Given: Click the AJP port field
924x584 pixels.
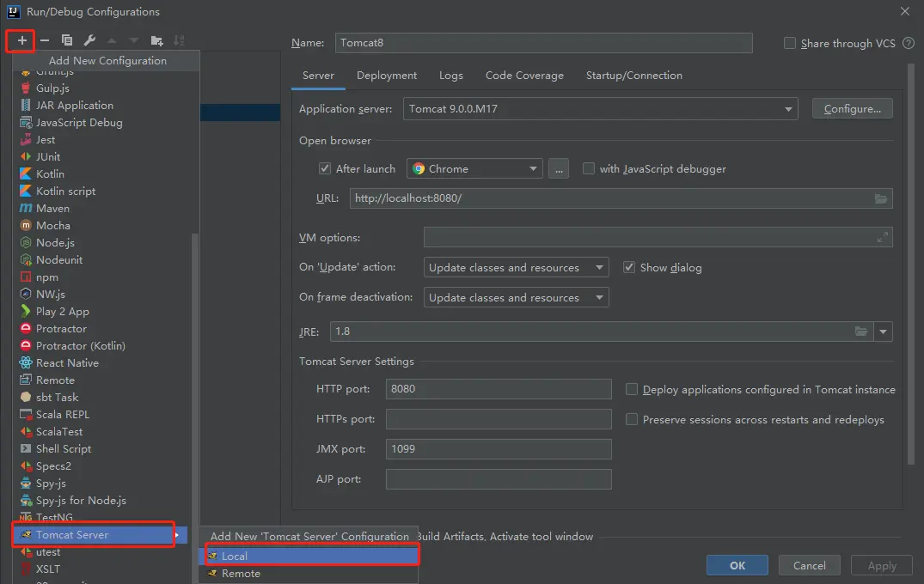Looking at the screenshot, I should [x=499, y=479].
